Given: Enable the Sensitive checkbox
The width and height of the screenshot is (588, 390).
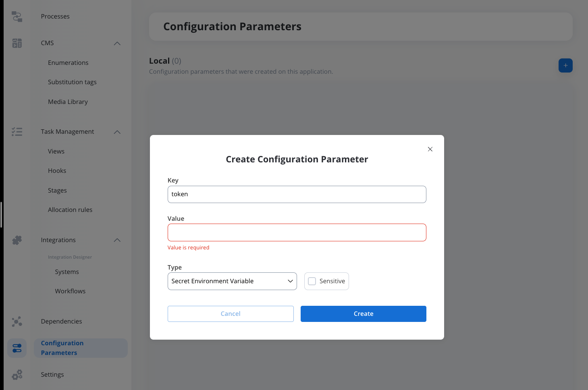Looking at the screenshot, I should [312, 281].
